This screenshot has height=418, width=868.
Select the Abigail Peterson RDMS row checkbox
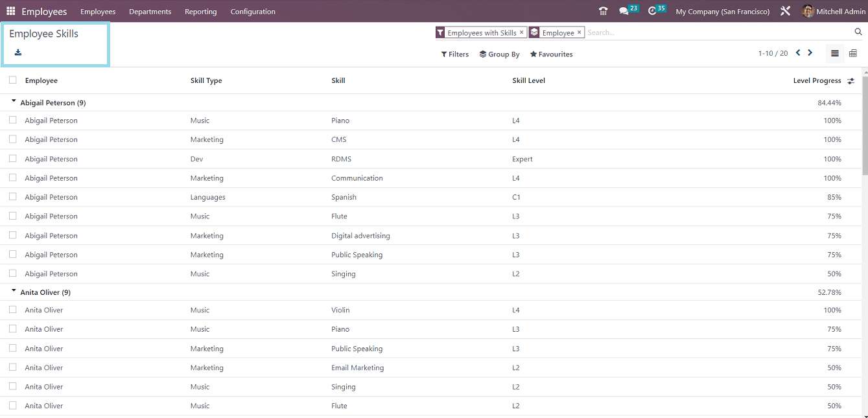point(12,158)
